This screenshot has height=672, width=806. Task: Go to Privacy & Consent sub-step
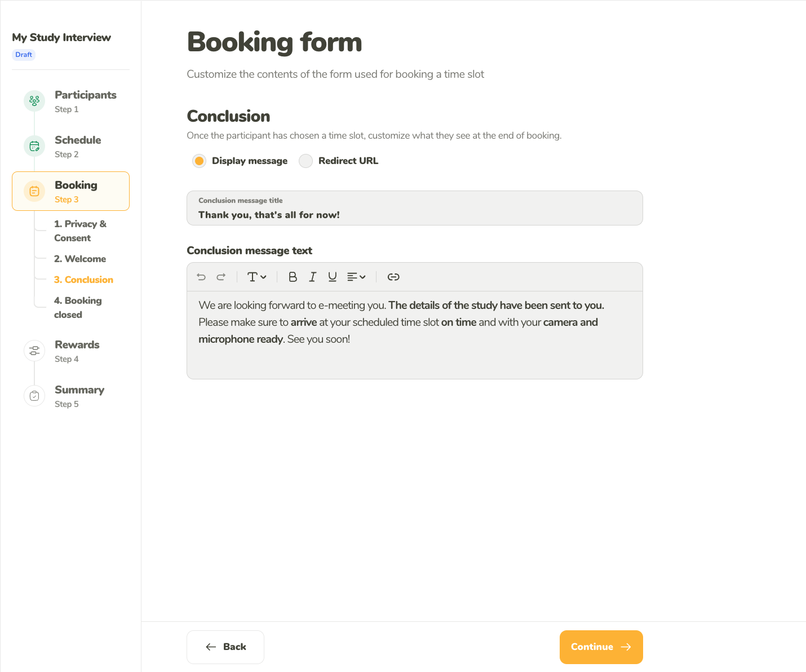point(80,231)
